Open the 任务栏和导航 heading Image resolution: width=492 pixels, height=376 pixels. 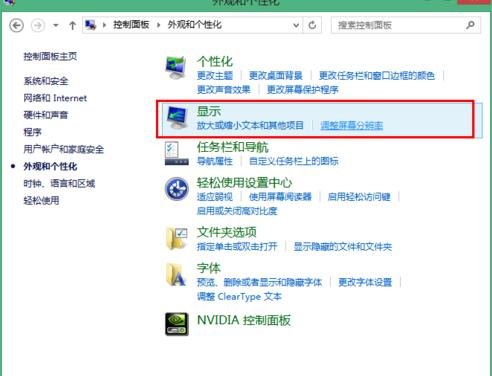coord(233,147)
